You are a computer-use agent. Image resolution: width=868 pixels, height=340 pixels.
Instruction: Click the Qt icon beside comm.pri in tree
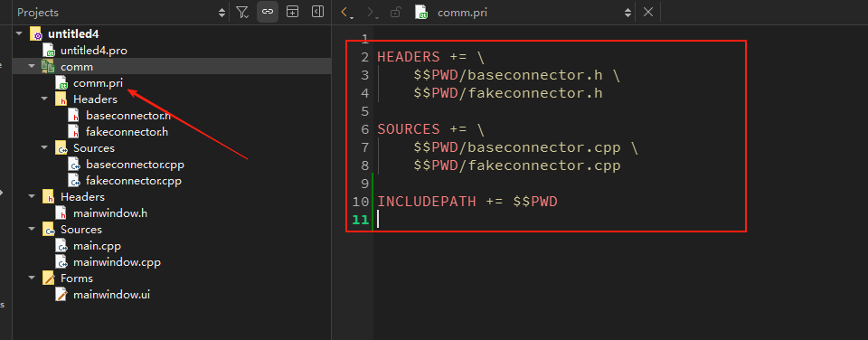pyautogui.click(x=61, y=83)
